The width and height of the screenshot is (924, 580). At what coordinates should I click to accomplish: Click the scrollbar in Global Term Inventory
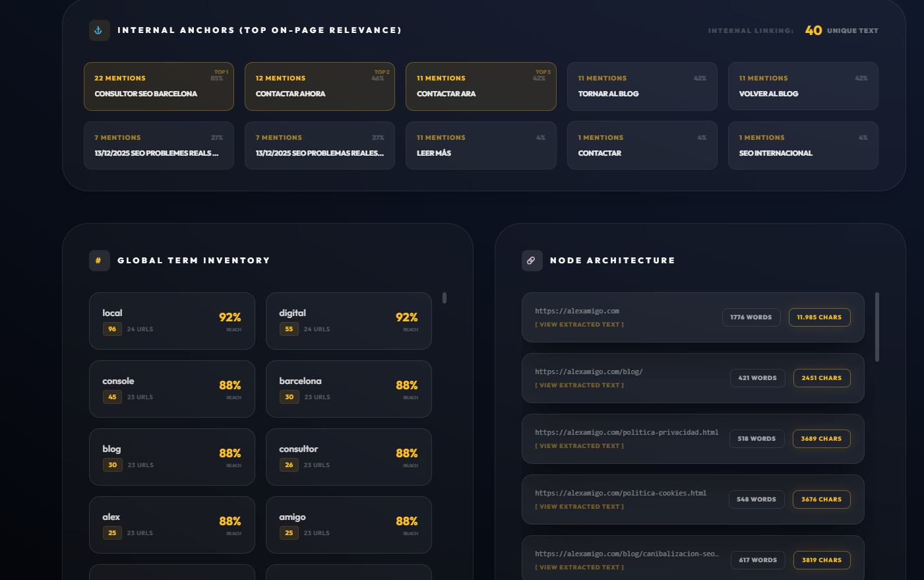tap(445, 298)
